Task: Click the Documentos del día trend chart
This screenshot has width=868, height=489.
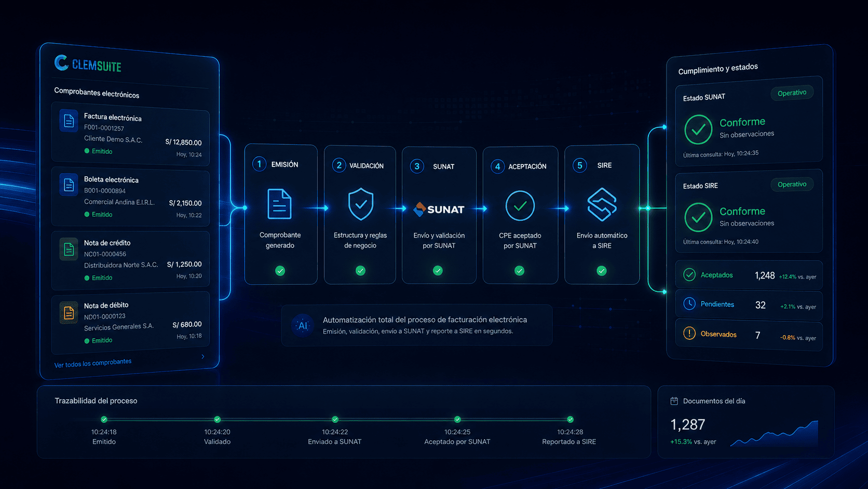Action: [774, 433]
